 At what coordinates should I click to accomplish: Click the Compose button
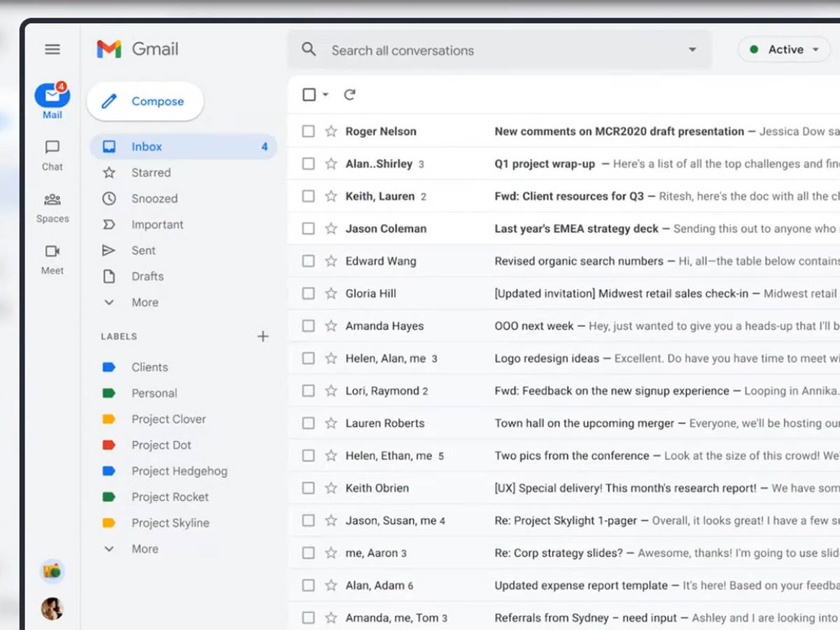tap(145, 101)
